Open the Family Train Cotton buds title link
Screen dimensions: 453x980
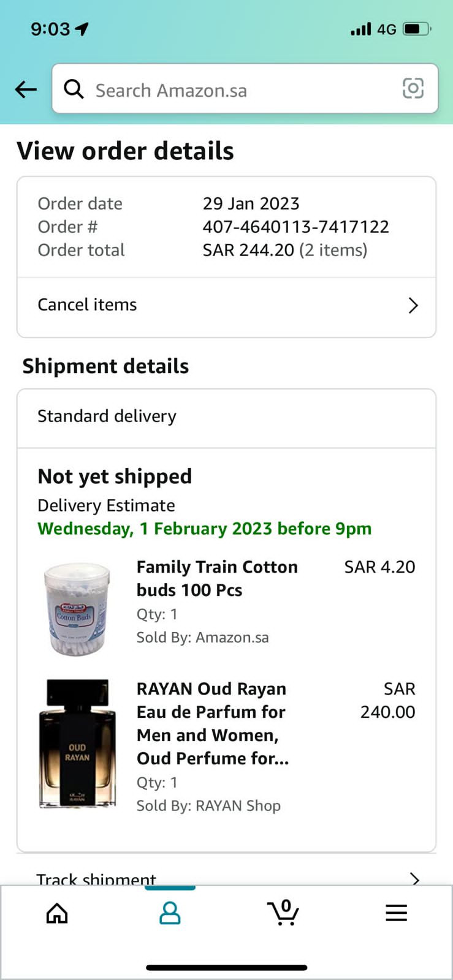pos(217,578)
